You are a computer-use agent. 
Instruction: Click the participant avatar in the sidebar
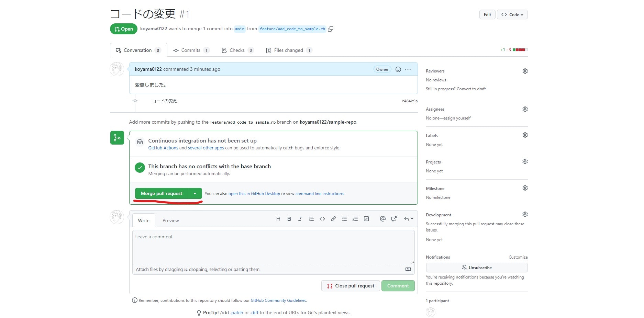click(x=431, y=312)
